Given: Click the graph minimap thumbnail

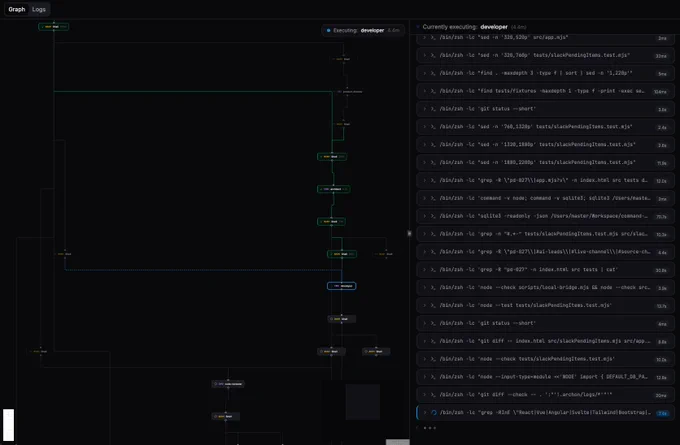Looking at the screenshot, I should pyautogui.click(x=363, y=402).
